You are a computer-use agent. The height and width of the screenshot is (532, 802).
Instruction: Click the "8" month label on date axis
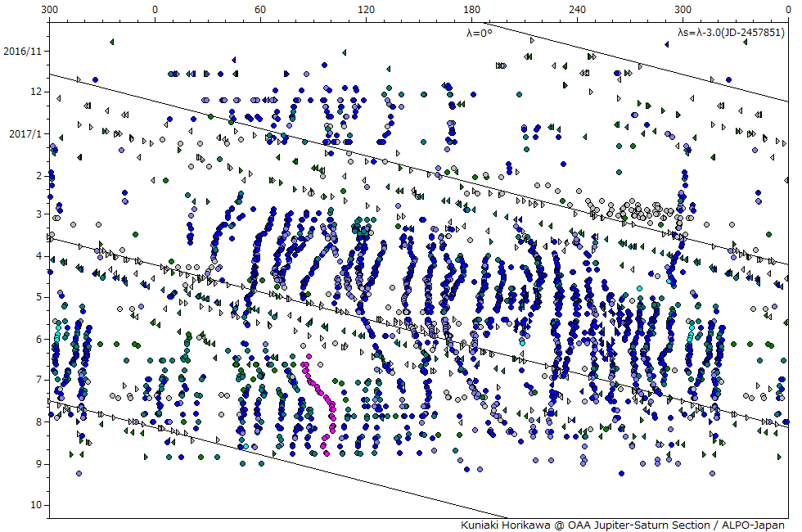pyautogui.click(x=39, y=422)
